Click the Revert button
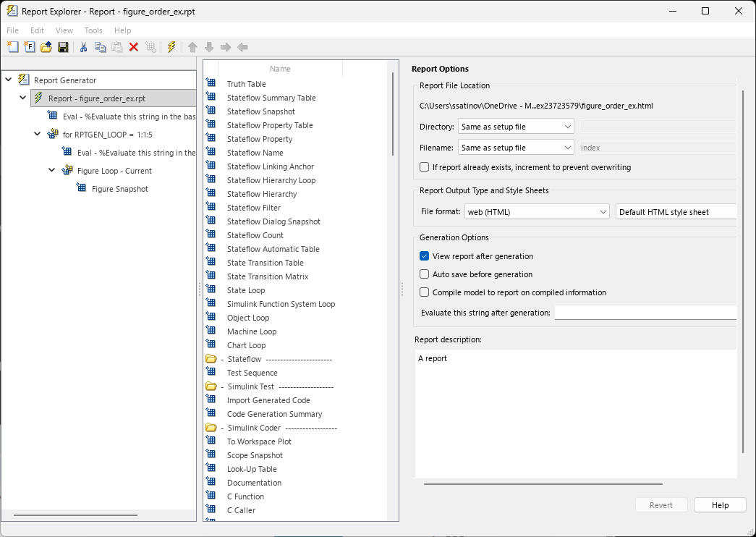Image resolution: width=756 pixels, height=537 pixels. (661, 504)
